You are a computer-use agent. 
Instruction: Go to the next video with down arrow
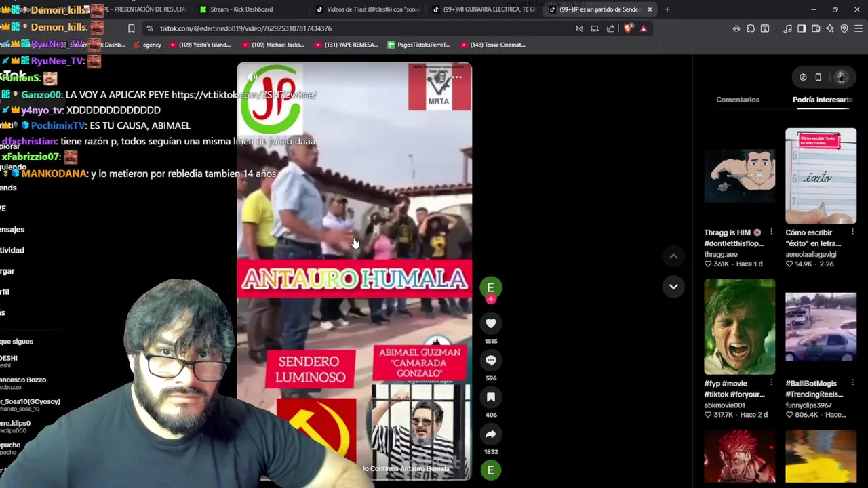pyautogui.click(x=673, y=287)
